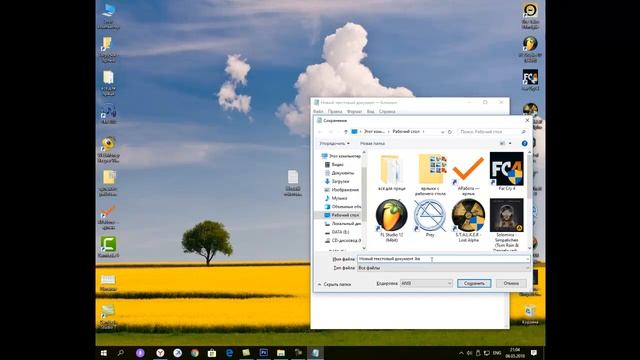Viewport: 640px width, 360px height.
Task: Select Загрузки in navigation tree
Action: (337, 181)
